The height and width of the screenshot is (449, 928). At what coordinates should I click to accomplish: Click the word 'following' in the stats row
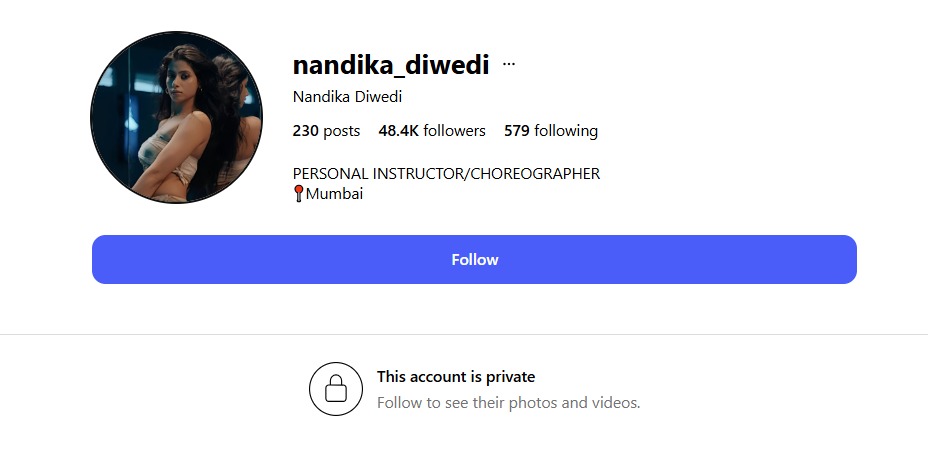(x=566, y=131)
